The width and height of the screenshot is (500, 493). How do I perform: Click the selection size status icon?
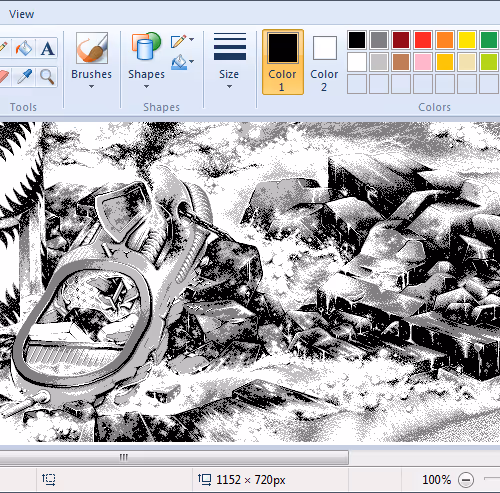(49, 479)
